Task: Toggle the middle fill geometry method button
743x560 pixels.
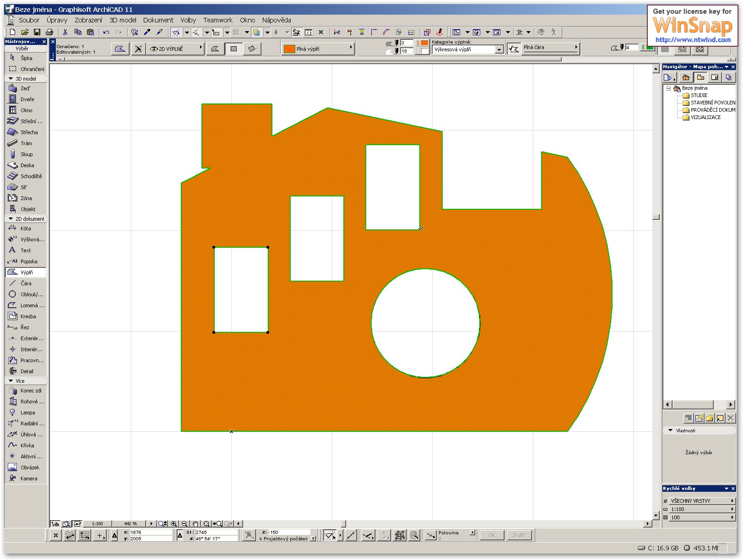Action: pos(233,49)
